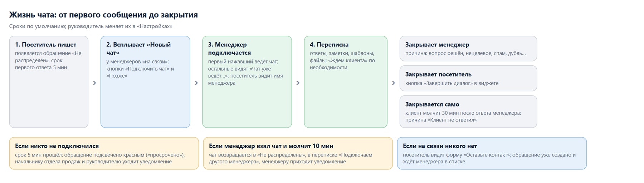Select the 'Если на связи никого нет' note
The width and height of the screenshot is (644, 183).
[x=492, y=153]
